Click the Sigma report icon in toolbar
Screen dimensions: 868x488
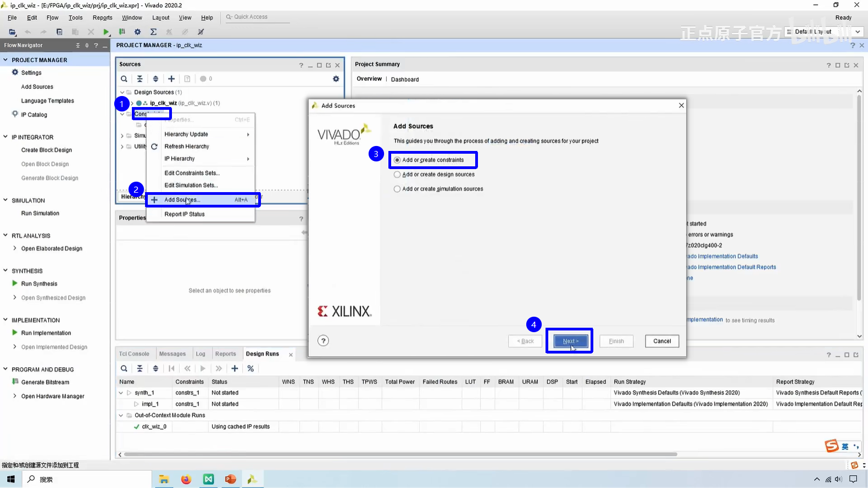tap(153, 32)
